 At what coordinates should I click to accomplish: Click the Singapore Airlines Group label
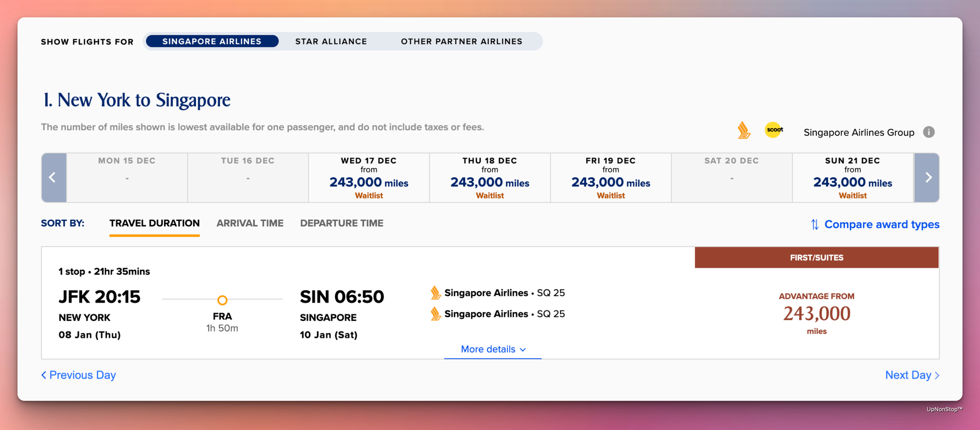[x=859, y=132]
